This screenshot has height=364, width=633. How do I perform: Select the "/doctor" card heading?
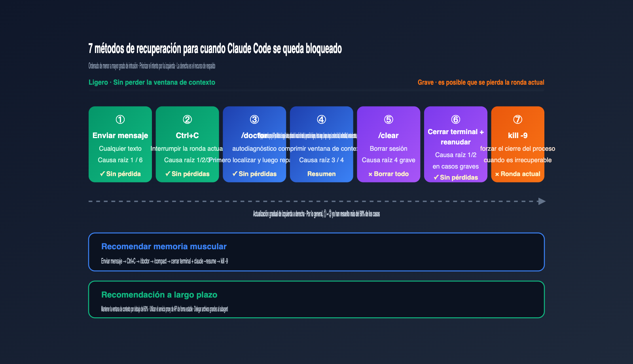254,135
